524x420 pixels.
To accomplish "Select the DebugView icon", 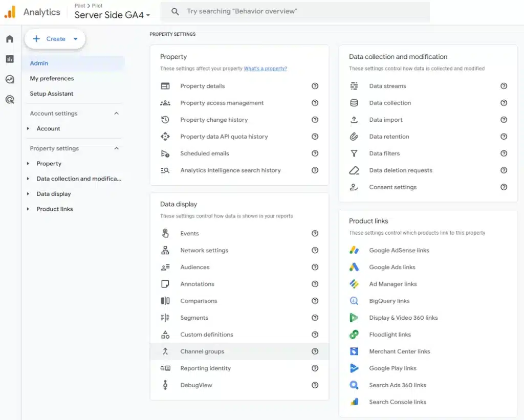I will pos(164,385).
